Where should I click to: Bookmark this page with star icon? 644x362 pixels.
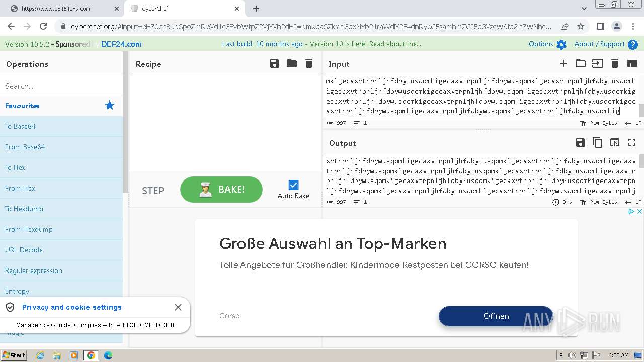pos(581,26)
